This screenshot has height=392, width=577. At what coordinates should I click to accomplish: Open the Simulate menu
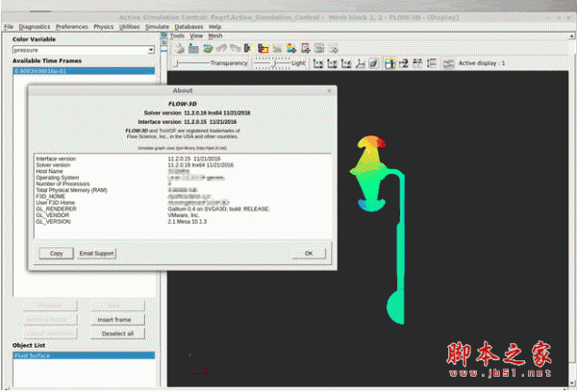157,27
